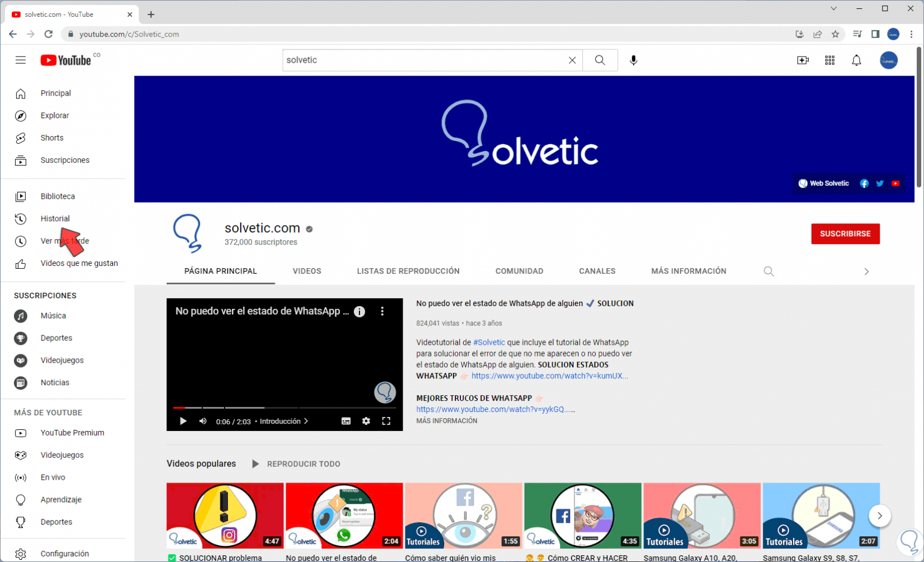This screenshot has height=562, width=924.
Task: Search within the channel magnifier icon
Action: click(x=769, y=271)
